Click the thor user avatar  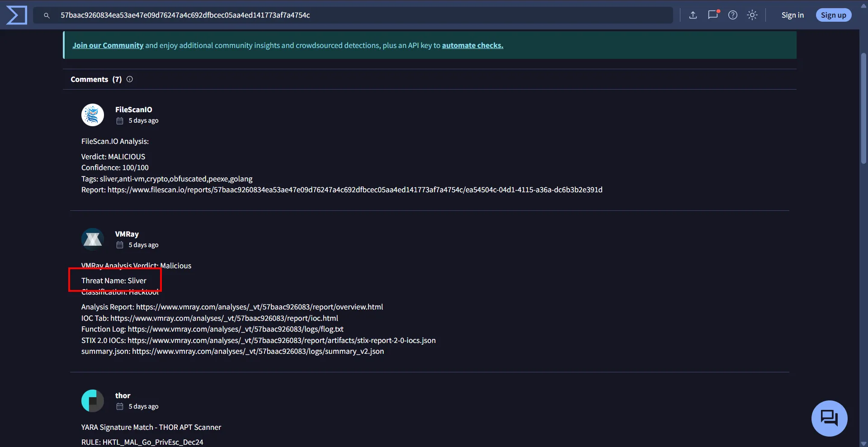tap(93, 401)
